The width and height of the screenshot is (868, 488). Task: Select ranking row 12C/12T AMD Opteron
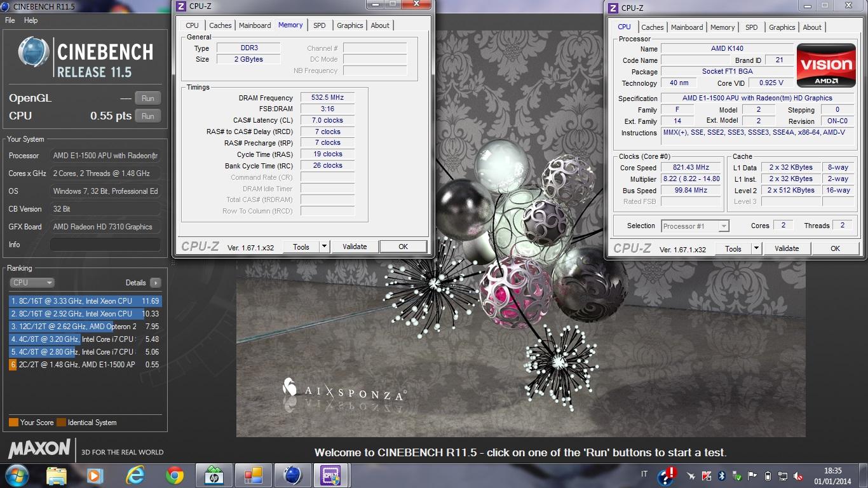(85, 327)
